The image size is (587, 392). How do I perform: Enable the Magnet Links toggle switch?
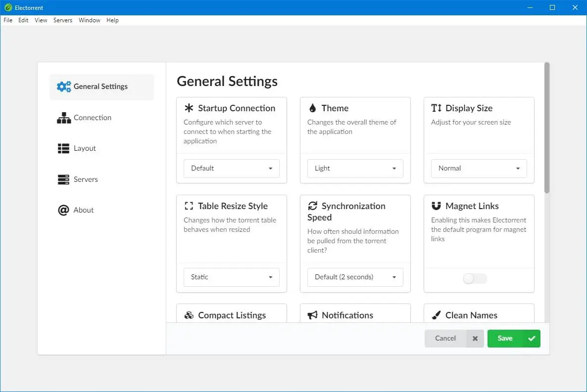[475, 279]
